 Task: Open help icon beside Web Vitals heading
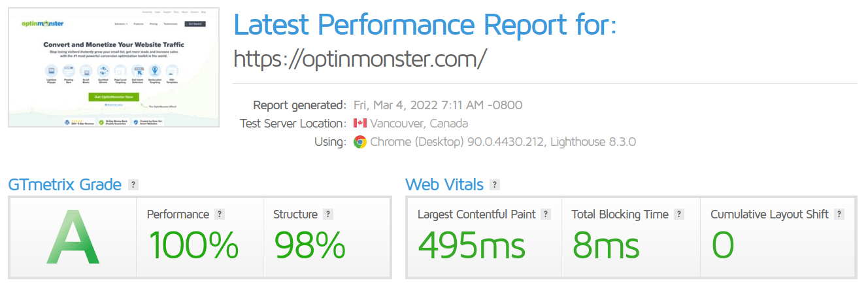495,184
